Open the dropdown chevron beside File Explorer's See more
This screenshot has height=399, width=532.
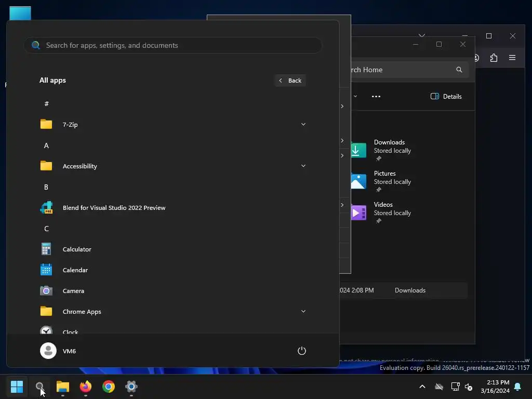point(355,96)
